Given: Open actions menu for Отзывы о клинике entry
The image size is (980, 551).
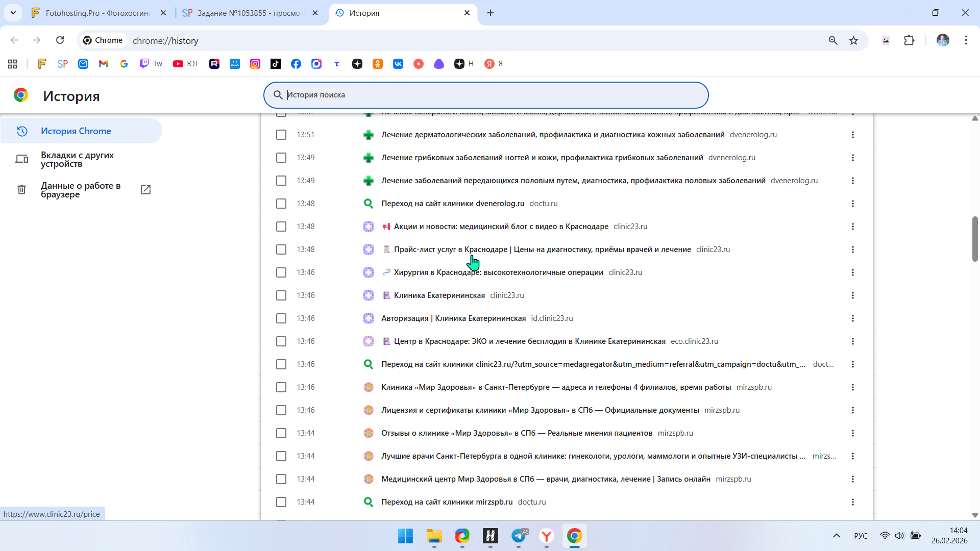Looking at the screenshot, I should 852,433.
